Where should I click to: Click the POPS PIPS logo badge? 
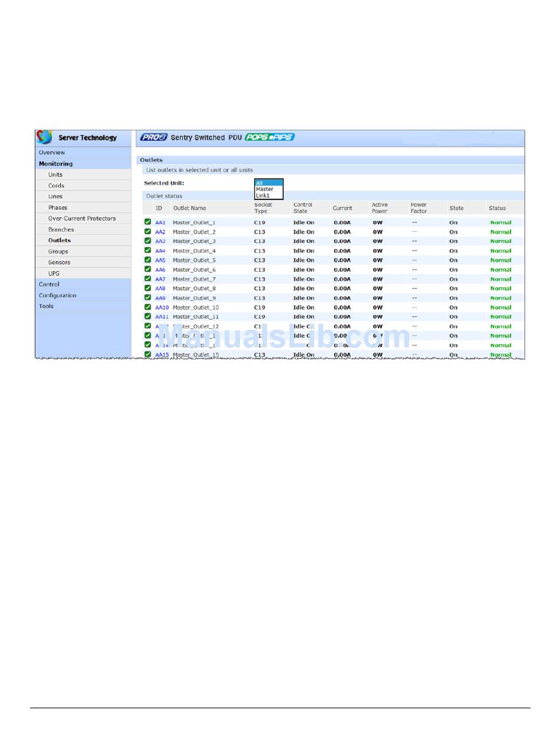(269, 137)
